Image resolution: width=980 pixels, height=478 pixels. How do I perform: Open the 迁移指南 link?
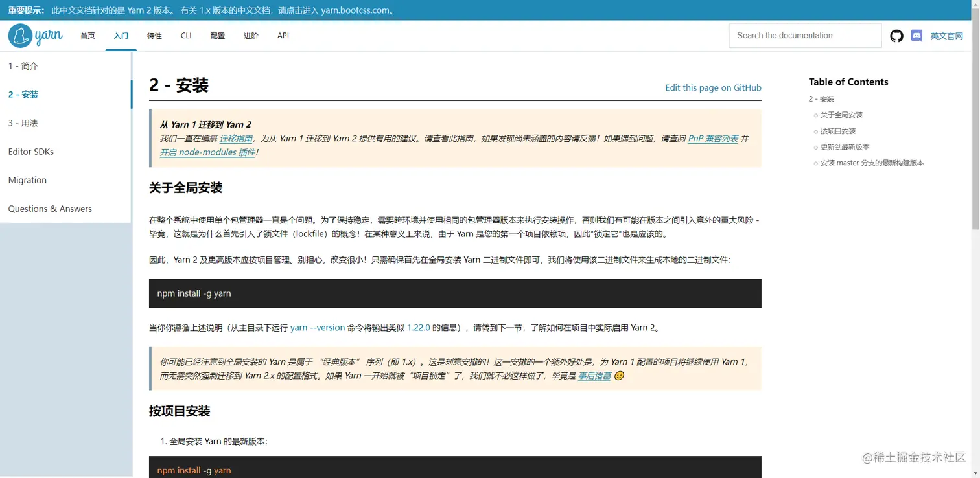point(236,139)
